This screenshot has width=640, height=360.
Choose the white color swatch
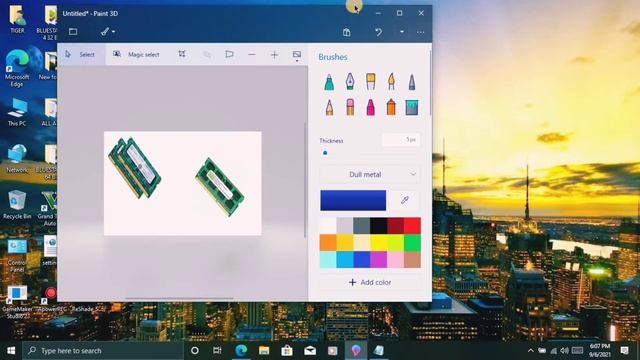pos(328,226)
